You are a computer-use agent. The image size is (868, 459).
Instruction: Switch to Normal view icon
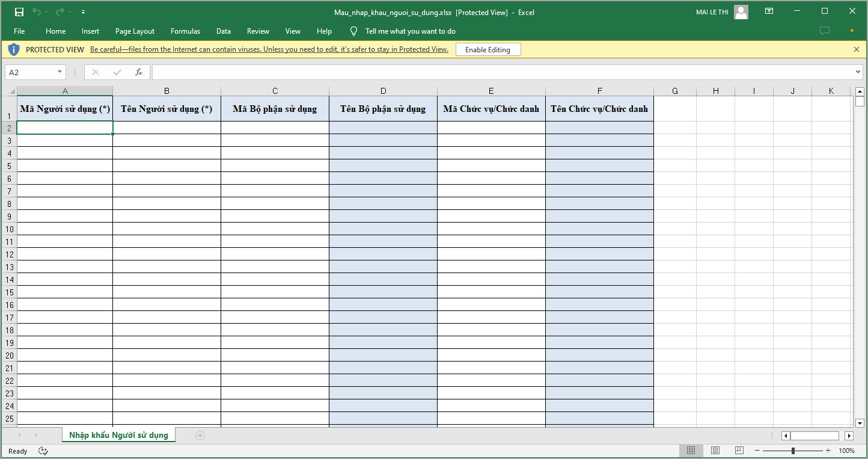pyautogui.click(x=691, y=451)
